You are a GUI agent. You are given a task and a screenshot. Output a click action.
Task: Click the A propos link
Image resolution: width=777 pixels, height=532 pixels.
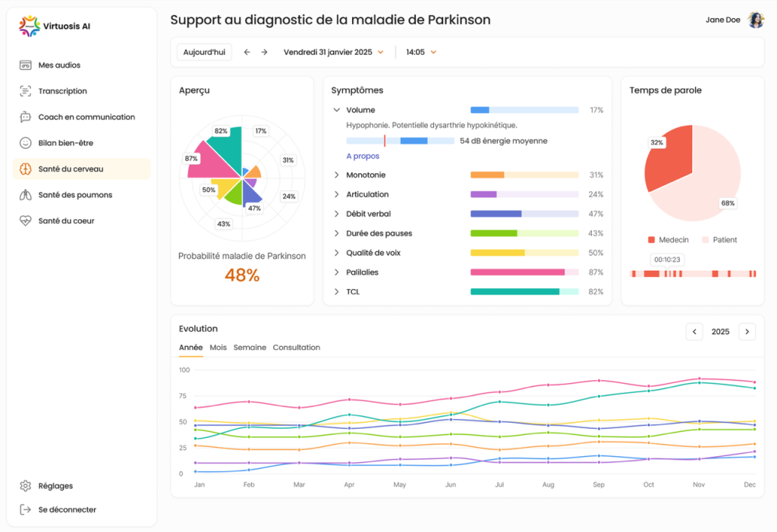pyautogui.click(x=361, y=156)
